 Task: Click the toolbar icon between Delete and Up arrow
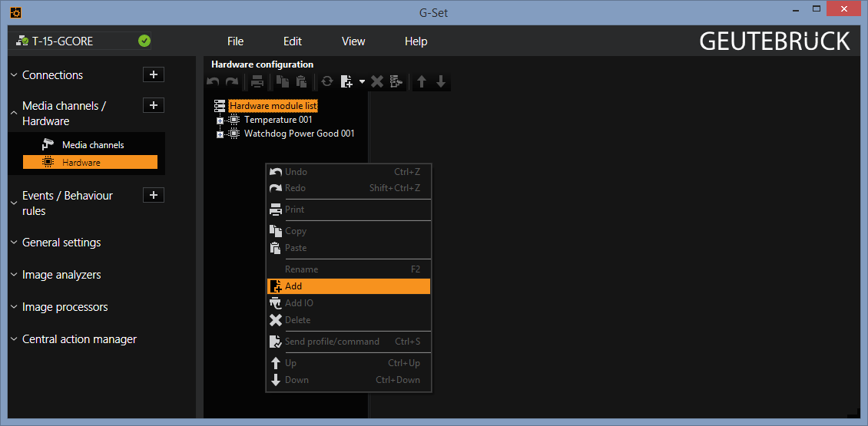[396, 82]
